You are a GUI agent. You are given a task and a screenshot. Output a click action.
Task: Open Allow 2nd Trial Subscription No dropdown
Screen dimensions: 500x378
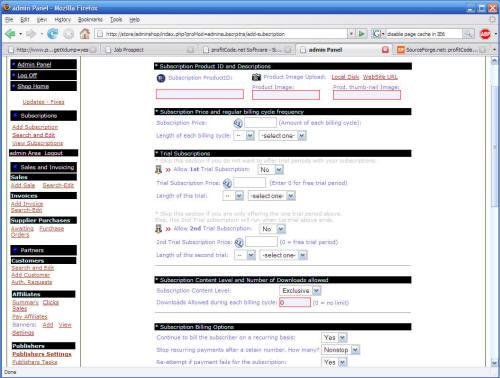[x=272, y=229]
